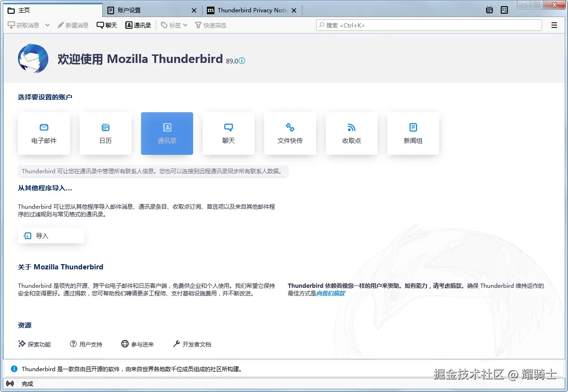This screenshot has width=568, height=392.
Task: Close the 账户设置 tab
Action: click(x=194, y=10)
